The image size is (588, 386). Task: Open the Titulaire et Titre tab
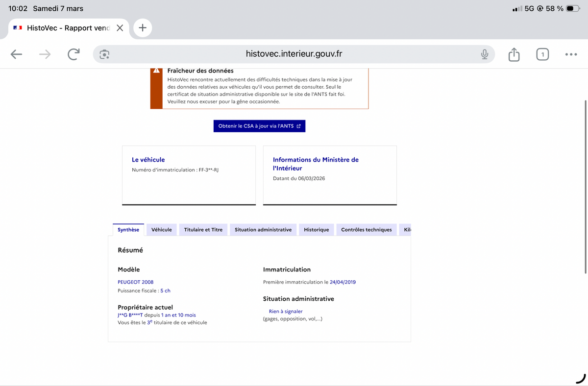coord(203,230)
